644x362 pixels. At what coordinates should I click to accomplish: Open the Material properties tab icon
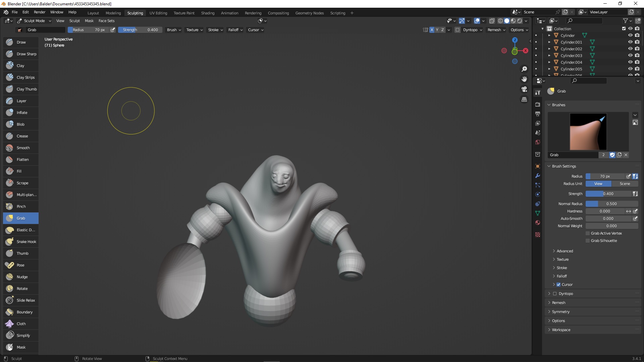(x=538, y=223)
